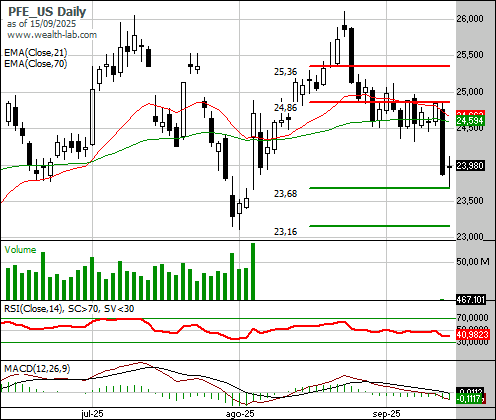
Task: Select the EMA(Close,21) indicator label
Action: [36, 52]
